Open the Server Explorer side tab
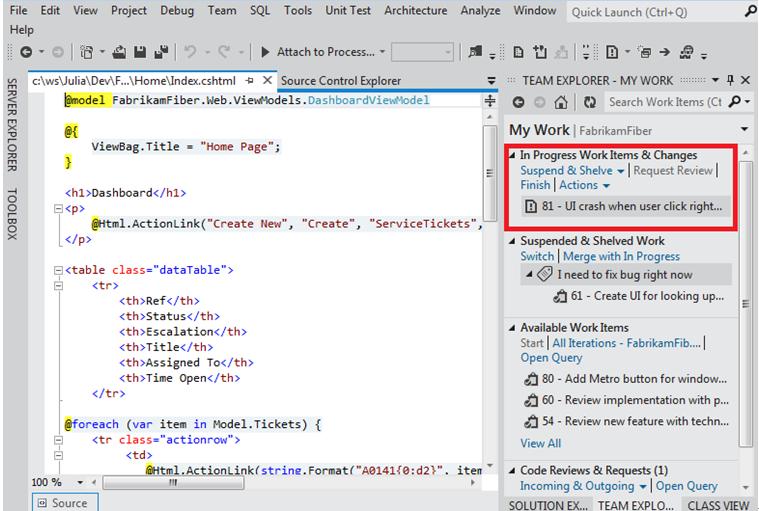 pos(12,125)
